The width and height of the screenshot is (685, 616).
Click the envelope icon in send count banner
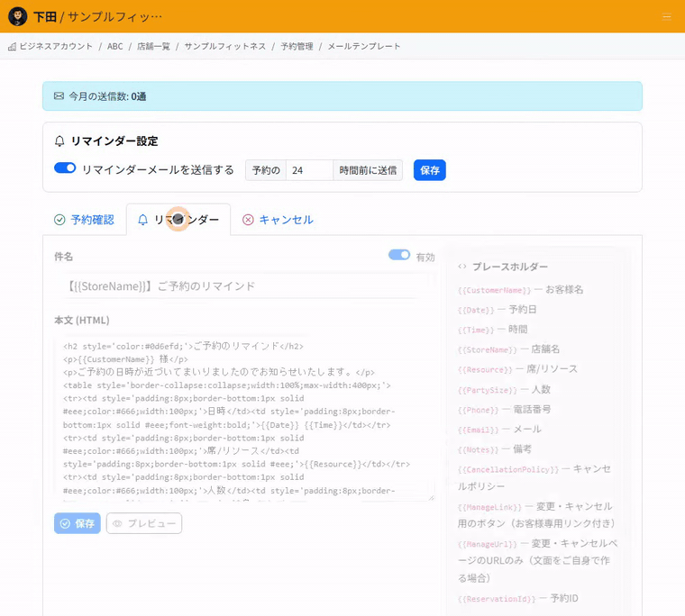(x=59, y=96)
